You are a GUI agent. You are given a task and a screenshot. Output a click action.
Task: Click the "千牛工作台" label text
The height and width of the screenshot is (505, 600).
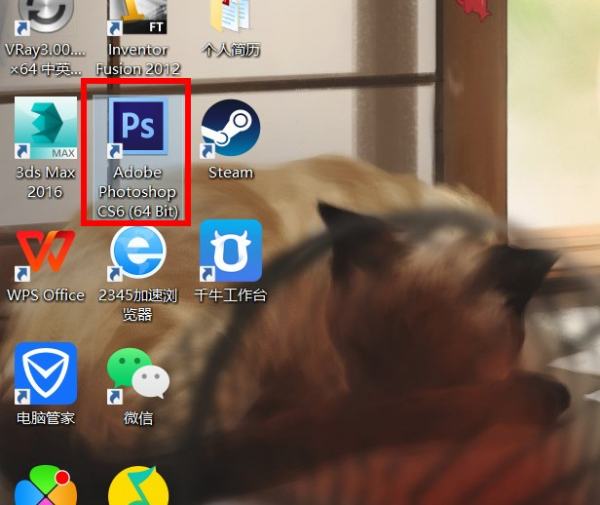[x=231, y=295]
